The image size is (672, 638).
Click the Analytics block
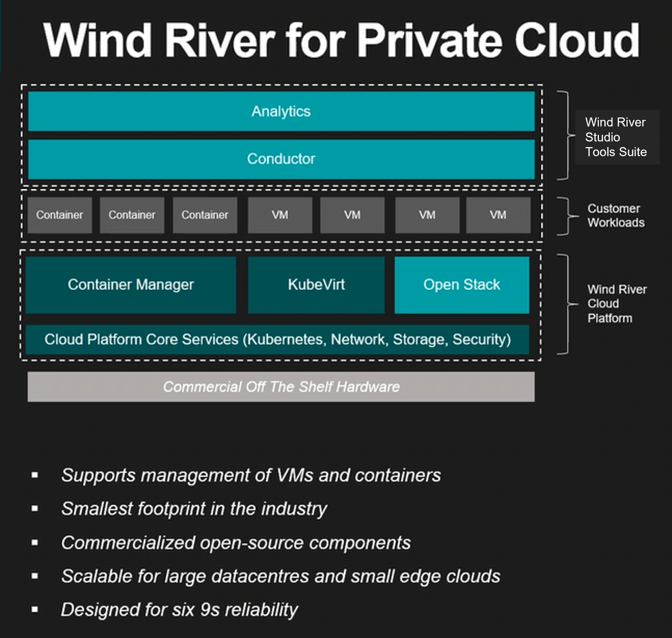pyautogui.click(x=281, y=111)
